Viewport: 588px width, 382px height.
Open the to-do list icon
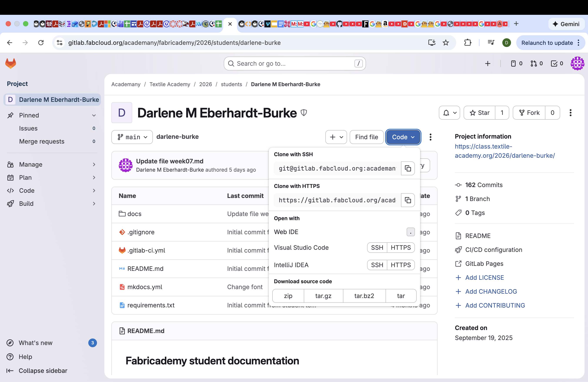point(557,64)
